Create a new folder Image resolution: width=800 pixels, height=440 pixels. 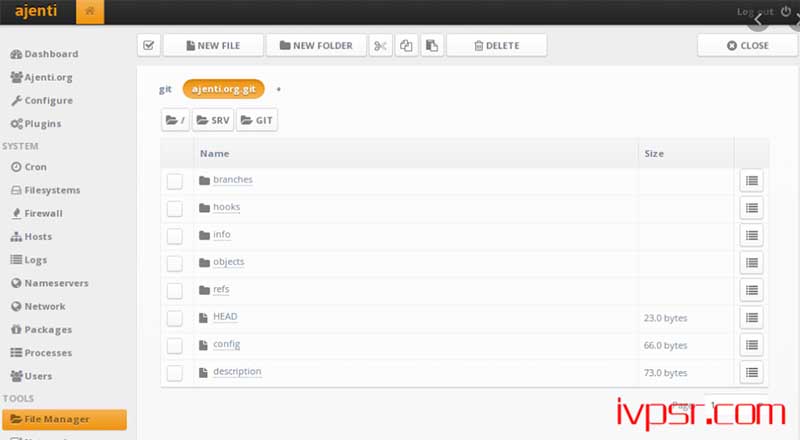pos(316,45)
